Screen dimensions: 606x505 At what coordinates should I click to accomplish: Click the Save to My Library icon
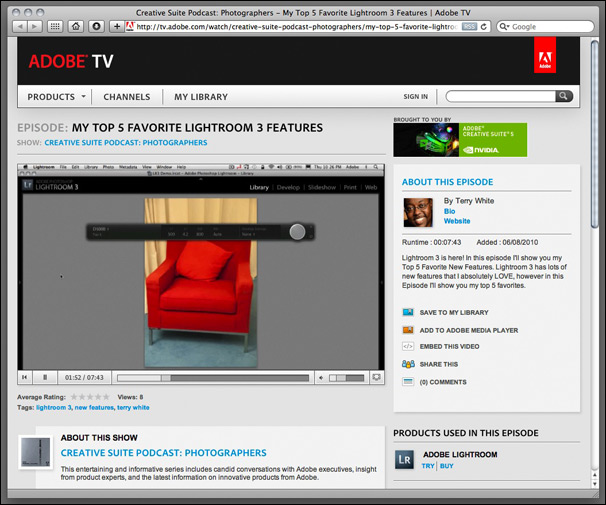(x=407, y=313)
